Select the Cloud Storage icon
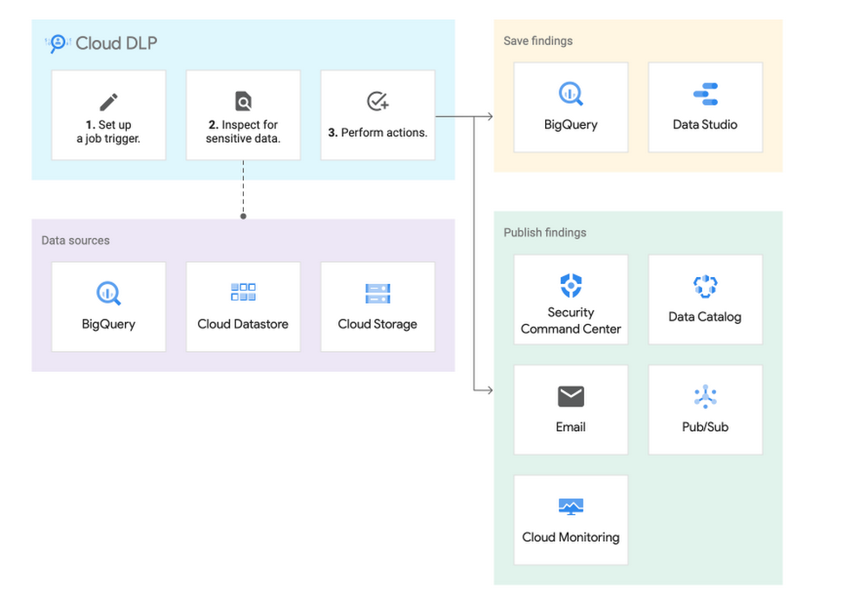 (x=377, y=292)
